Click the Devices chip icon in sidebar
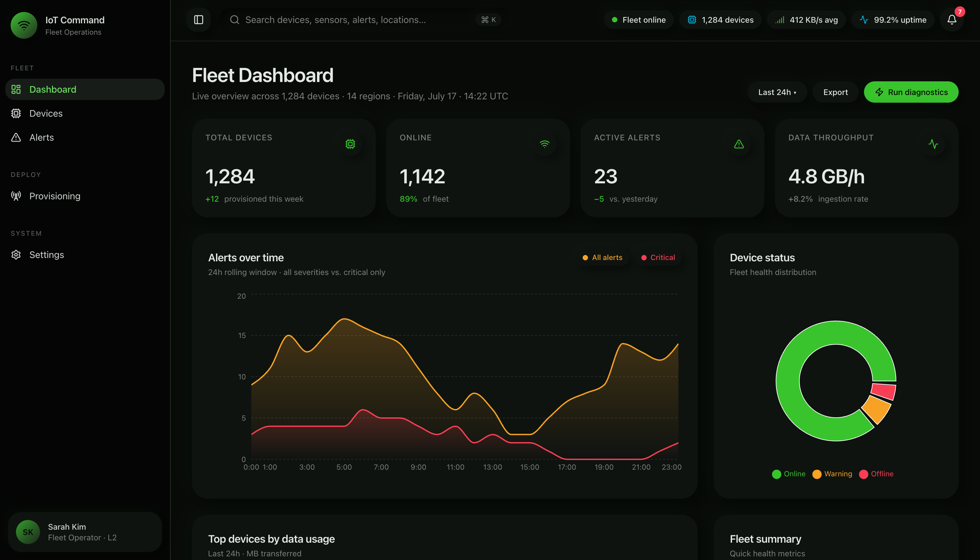 [16, 113]
